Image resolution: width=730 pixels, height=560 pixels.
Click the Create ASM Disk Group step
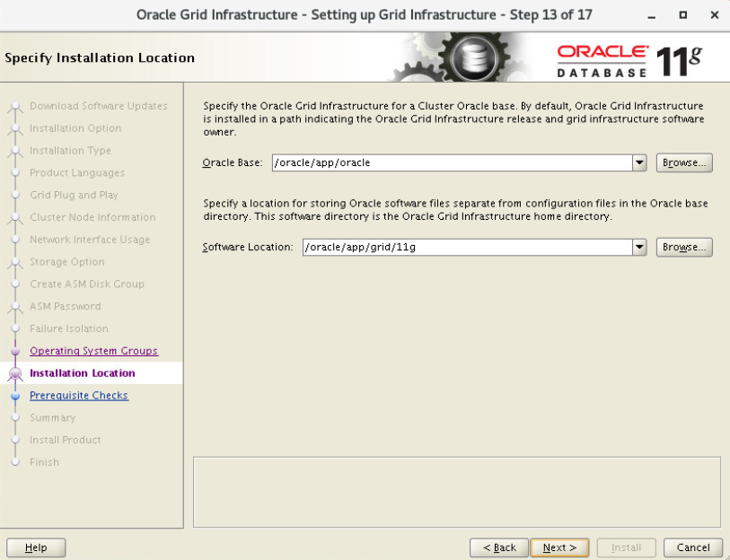point(87,284)
